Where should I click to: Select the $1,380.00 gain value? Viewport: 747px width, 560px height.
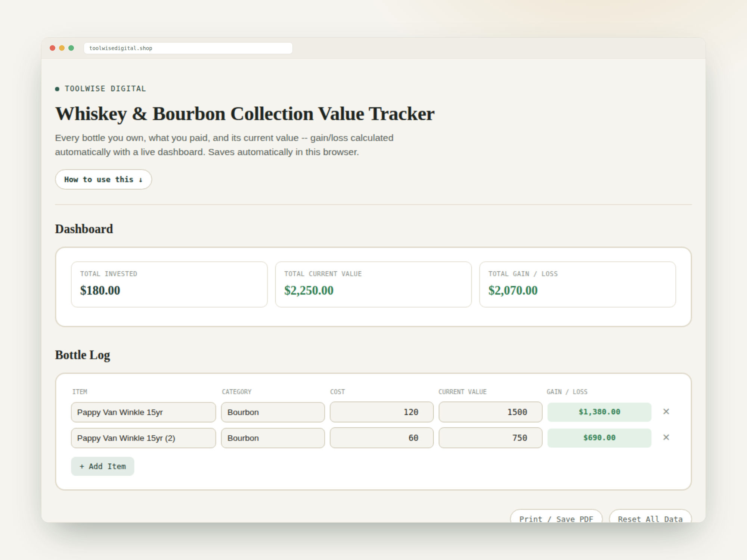pyautogui.click(x=599, y=412)
